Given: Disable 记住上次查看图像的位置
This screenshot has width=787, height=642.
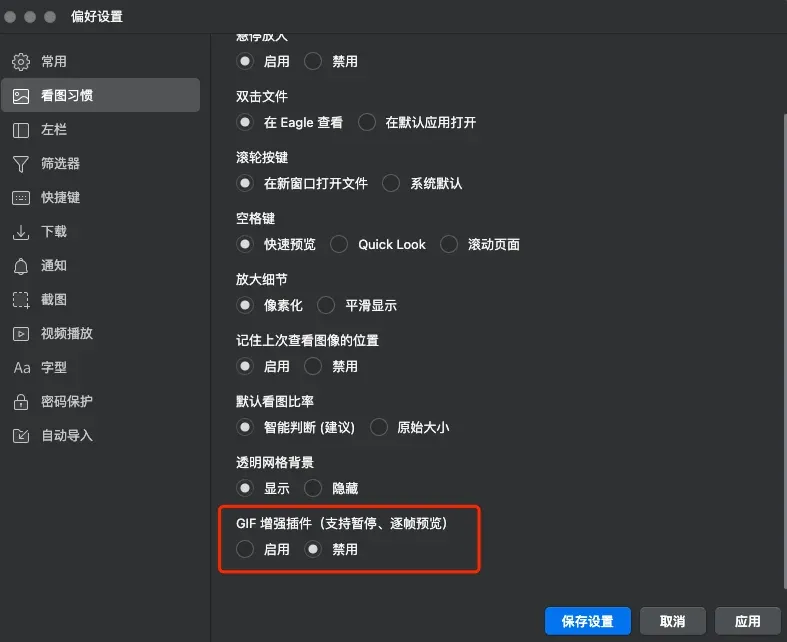Looking at the screenshot, I should pos(313,366).
